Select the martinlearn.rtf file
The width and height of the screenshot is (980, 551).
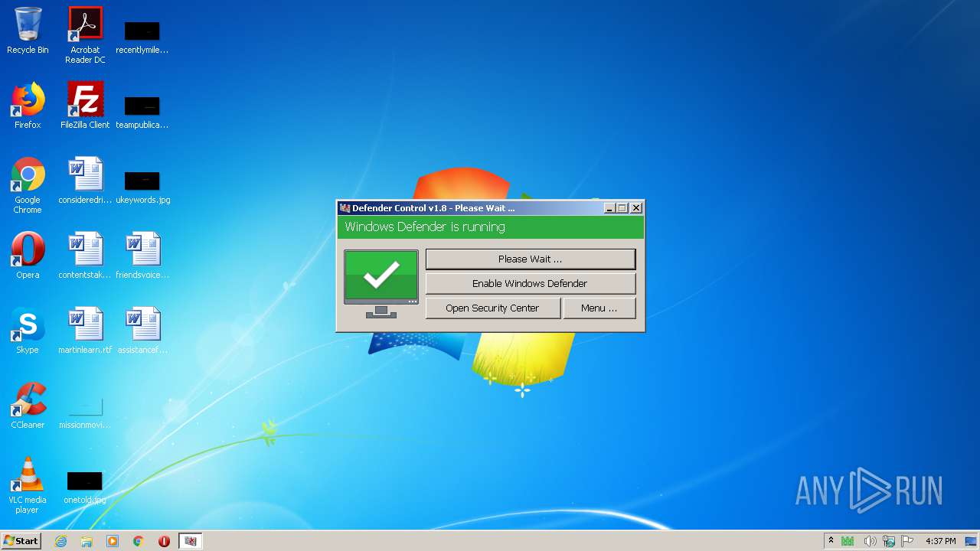[85, 331]
